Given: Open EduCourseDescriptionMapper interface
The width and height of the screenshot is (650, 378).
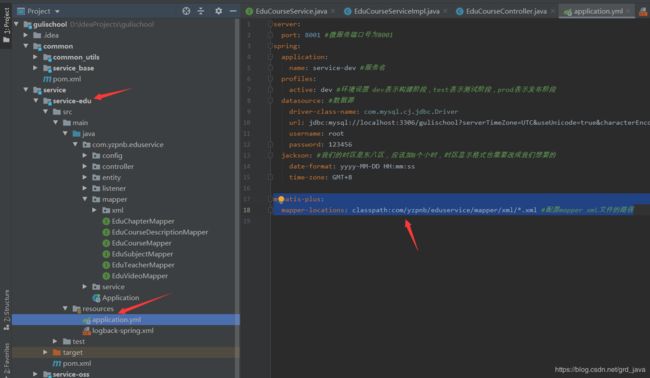Looking at the screenshot, I should (155, 232).
